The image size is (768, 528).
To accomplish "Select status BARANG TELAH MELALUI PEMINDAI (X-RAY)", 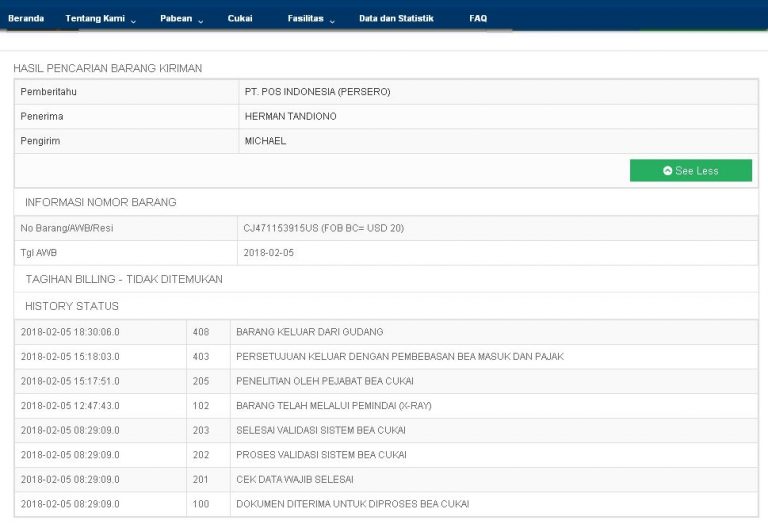I will 334,406.
